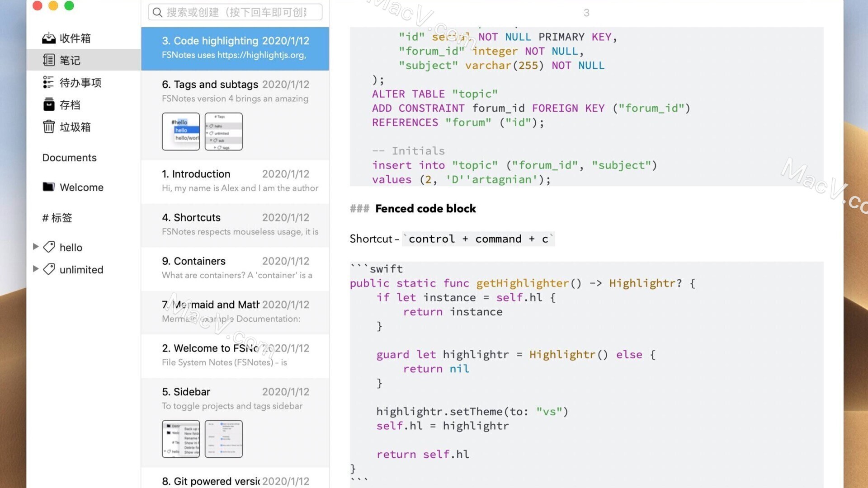
Task: Click the ```swift fence line
Action: pos(376,269)
